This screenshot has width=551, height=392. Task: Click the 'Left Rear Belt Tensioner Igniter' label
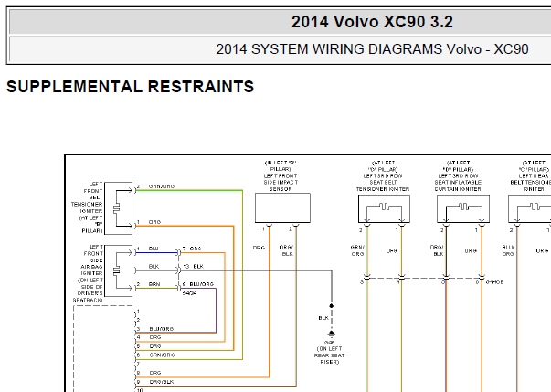point(532,175)
